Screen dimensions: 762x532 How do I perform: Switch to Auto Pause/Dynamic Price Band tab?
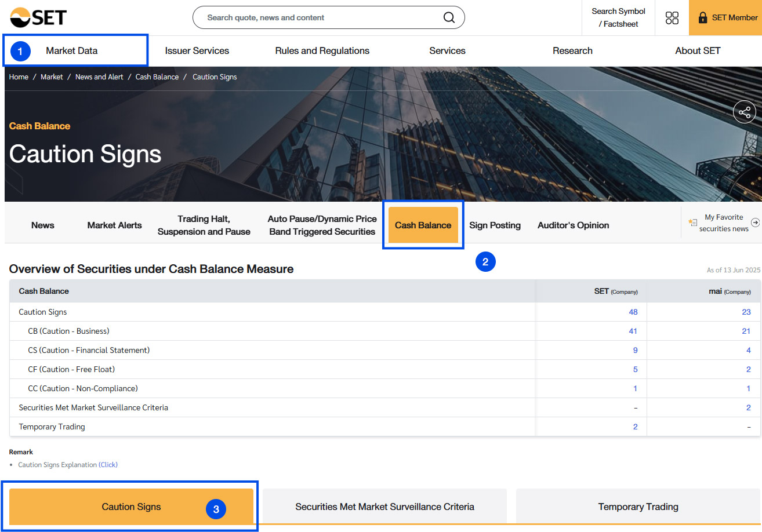(322, 225)
